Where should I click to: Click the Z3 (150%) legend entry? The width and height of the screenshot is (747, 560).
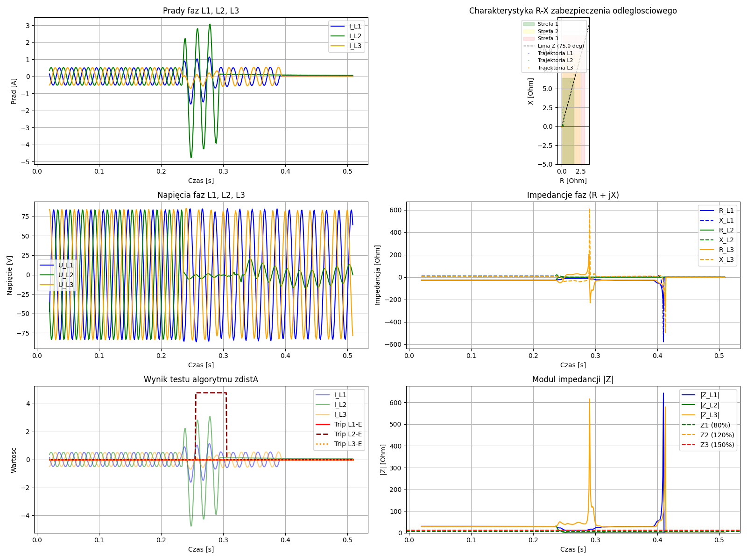(717, 445)
